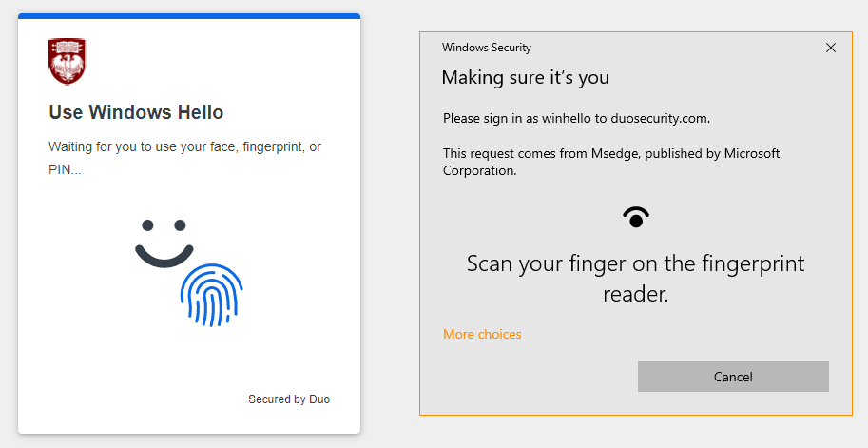Click the Please sign in as winhello message
Image resolution: width=868 pixels, height=448 pixels.
pos(576,119)
